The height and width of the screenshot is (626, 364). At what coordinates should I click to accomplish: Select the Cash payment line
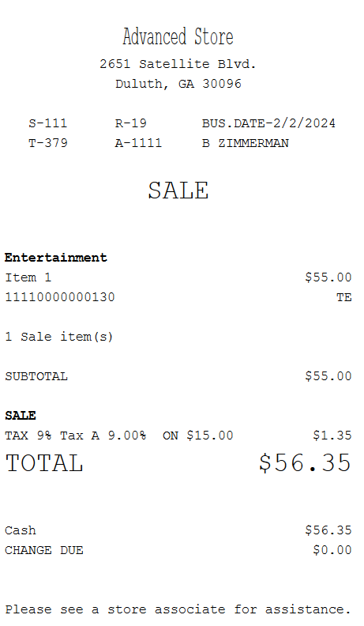[178, 530]
